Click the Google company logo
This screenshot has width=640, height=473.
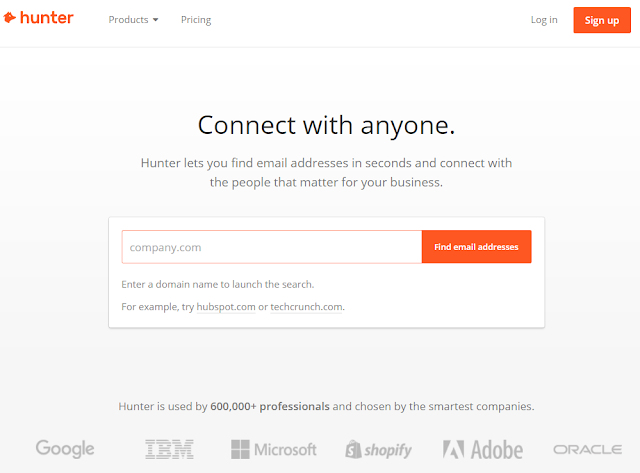coord(65,449)
